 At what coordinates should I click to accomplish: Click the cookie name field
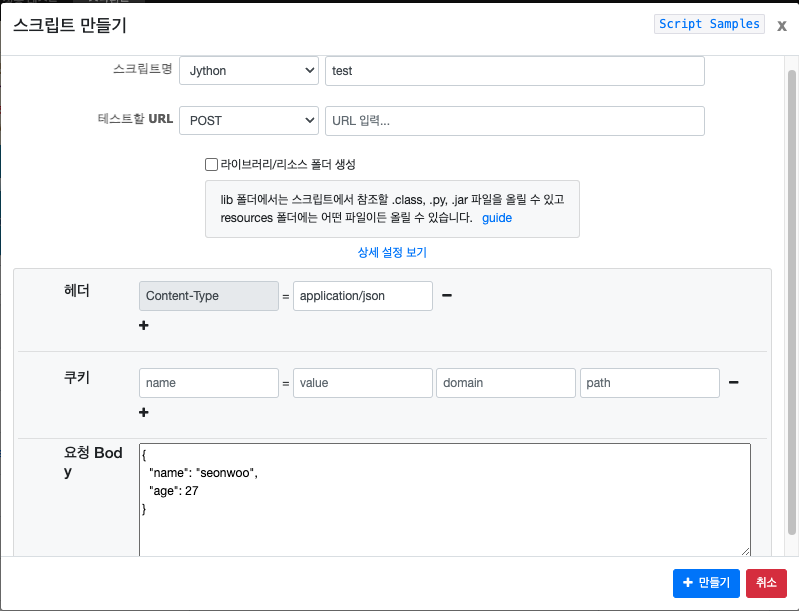[x=209, y=383]
